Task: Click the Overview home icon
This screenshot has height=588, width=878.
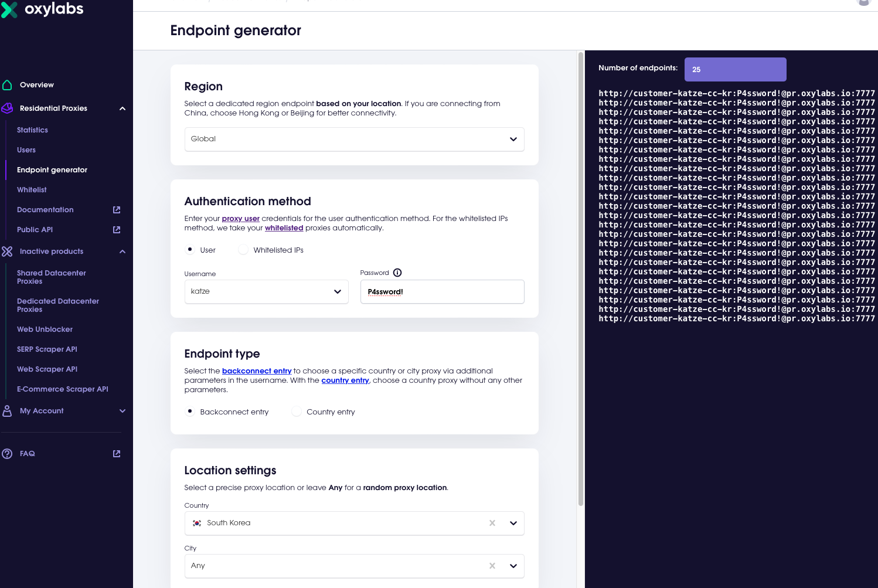Action: point(7,85)
